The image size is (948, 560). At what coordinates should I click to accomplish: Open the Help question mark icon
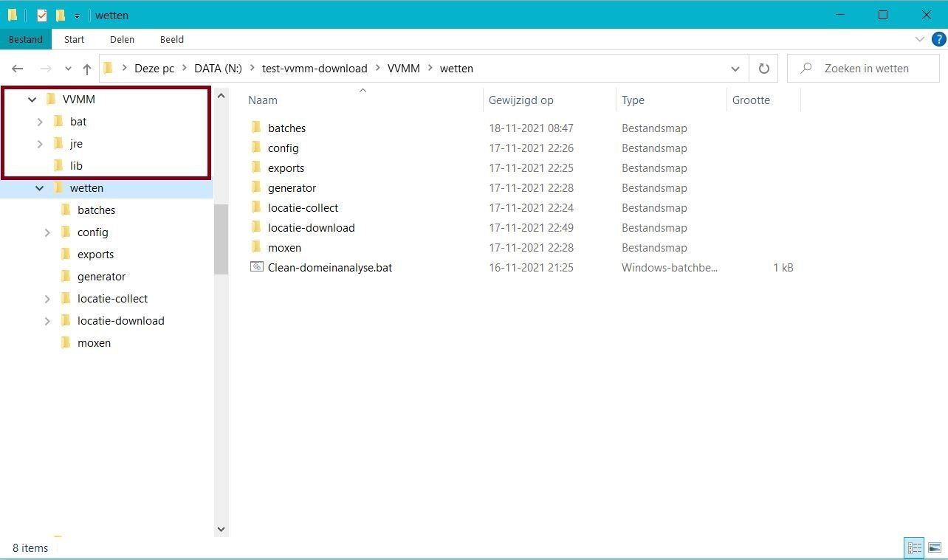938,39
